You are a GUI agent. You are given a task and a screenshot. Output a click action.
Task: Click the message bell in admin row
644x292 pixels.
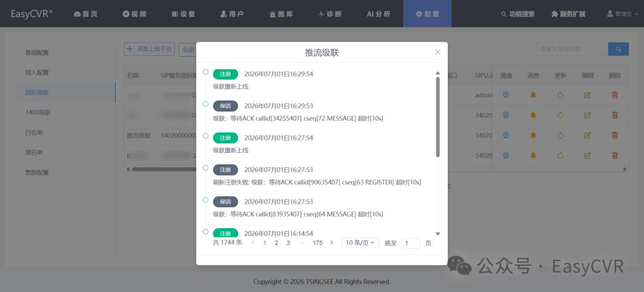click(533, 95)
